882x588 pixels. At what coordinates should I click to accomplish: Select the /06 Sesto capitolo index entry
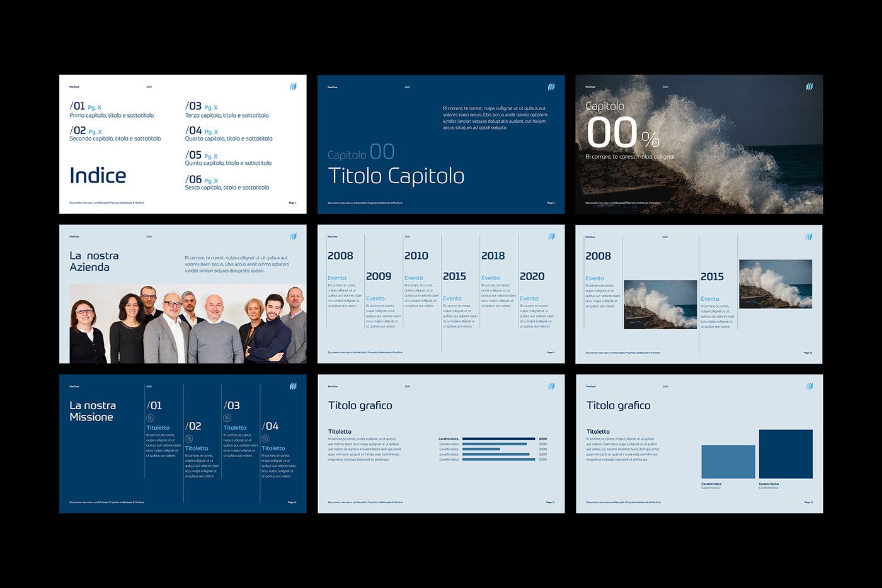pos(227,183)
